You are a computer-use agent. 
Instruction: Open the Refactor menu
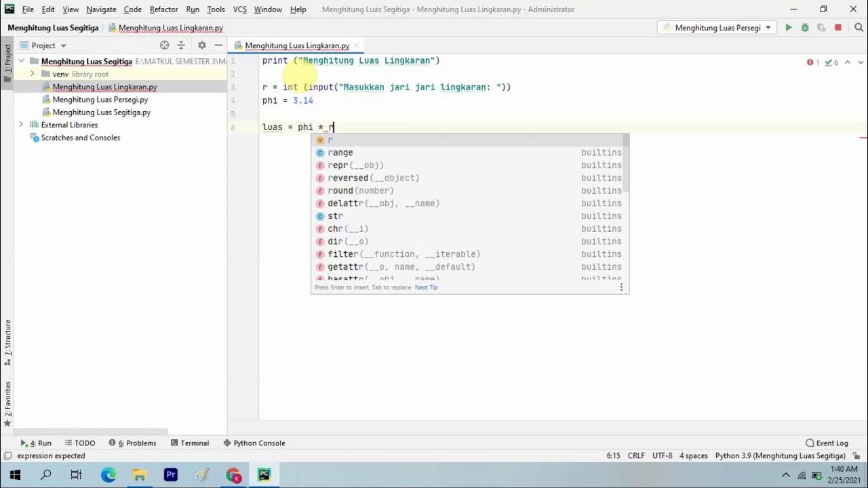point(163,9)
